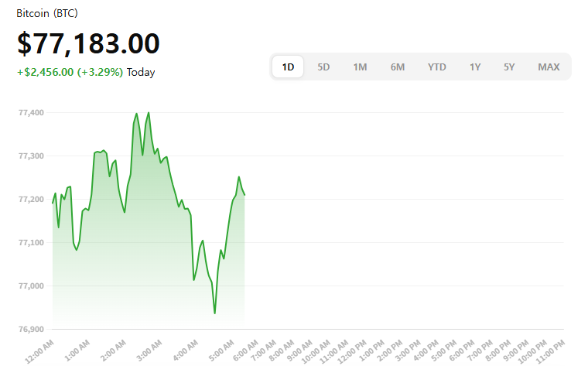Click the 77,400 y-axis label
Image resolution: width=588 pixels, height=366 pixels.
[x=31, y=113]
